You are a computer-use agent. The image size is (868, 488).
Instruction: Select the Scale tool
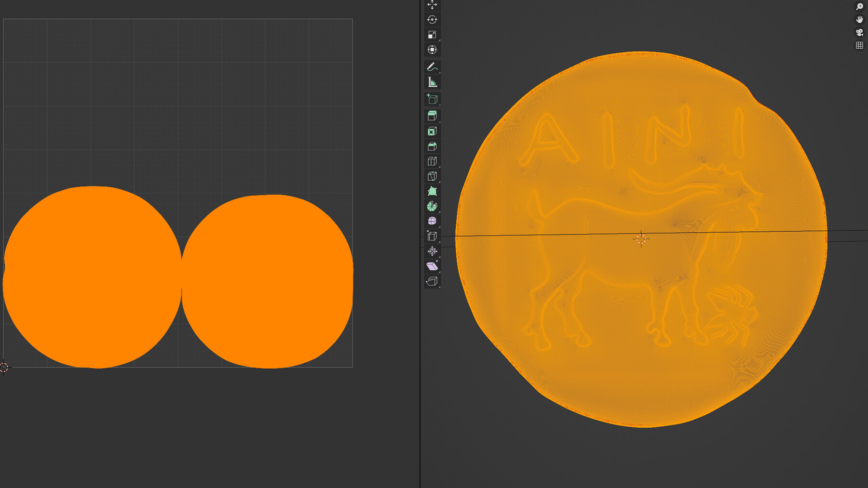[432, 35]
